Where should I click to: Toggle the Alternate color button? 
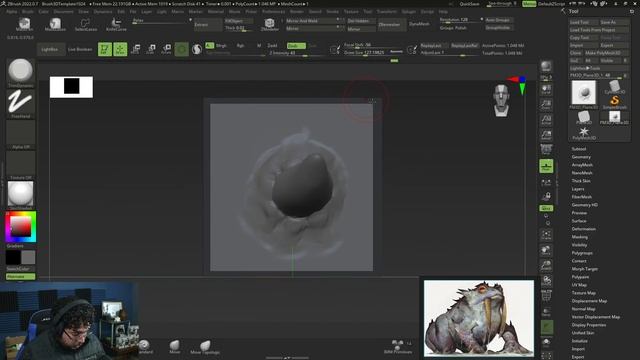coord(20,277)
